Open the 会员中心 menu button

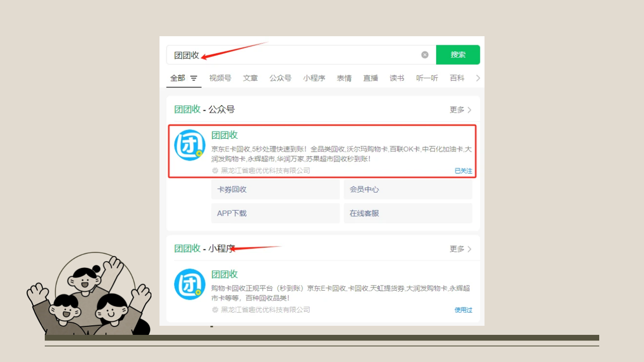point(408,190)
